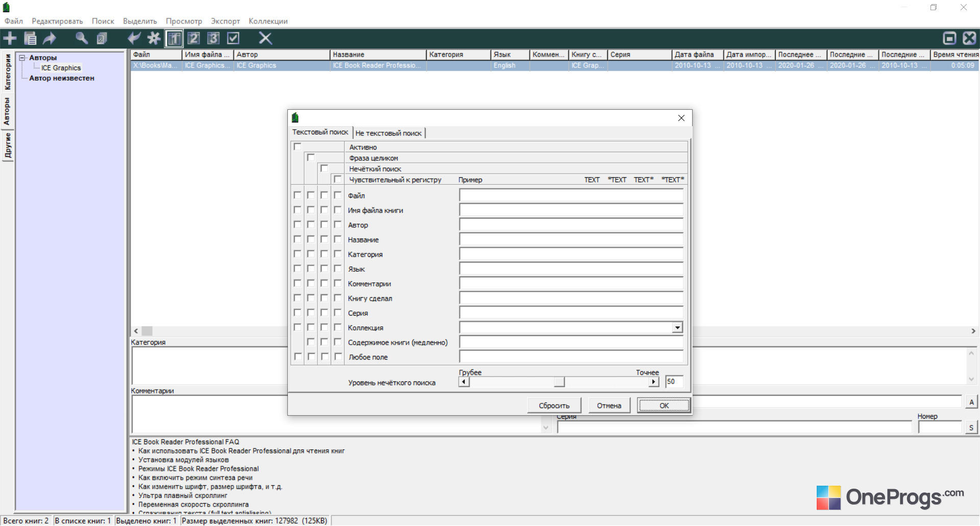Click the clipboard list icon in the toolbar

(31, 38)
